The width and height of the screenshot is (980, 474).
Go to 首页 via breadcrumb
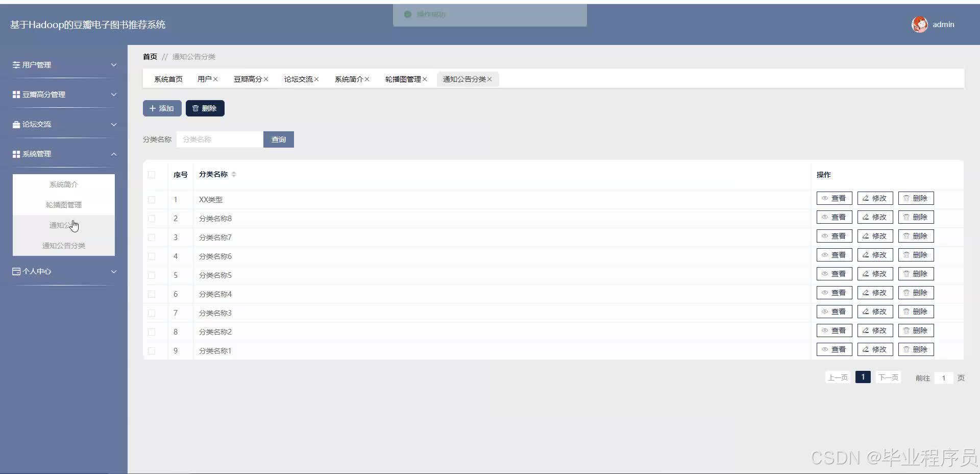coord(150,57)
